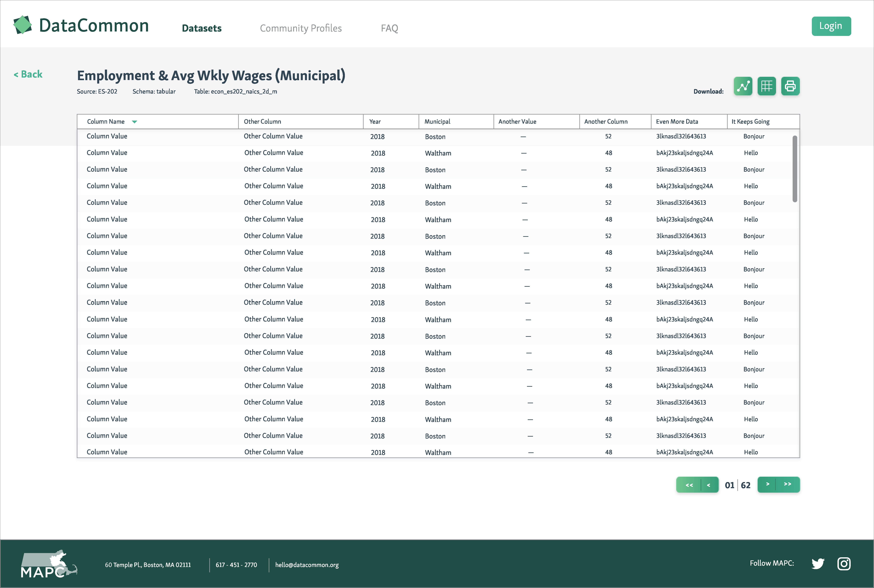874x588 pixels.
Task: Click the Download: label
Action: click(x=708, y=92)
